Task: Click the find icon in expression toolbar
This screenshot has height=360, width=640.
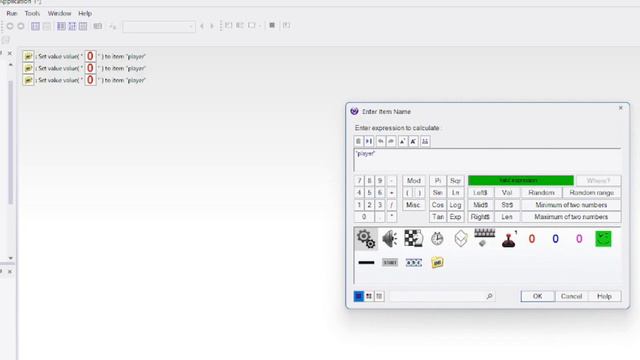Action: (424, 141)
